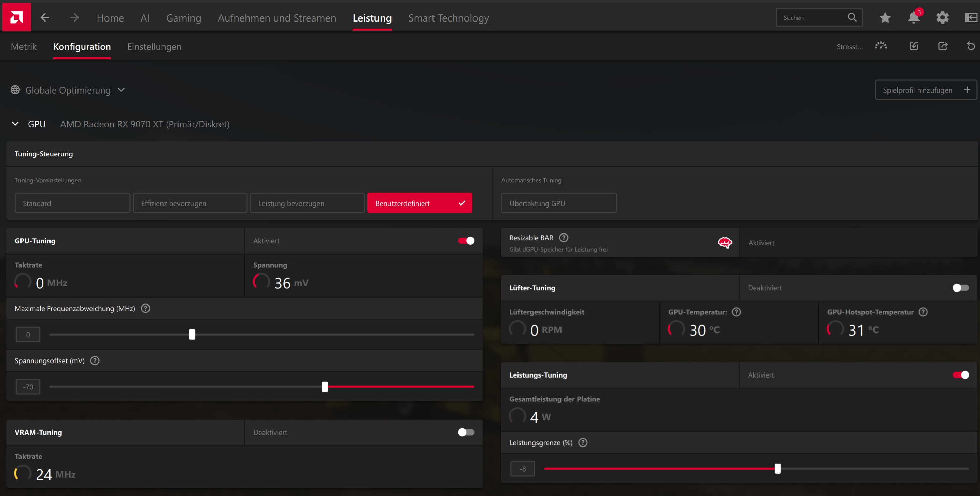Viewport: 980px width, 496px height.
Task: Launch the stress test gauge icon
Action: (881, 46)
